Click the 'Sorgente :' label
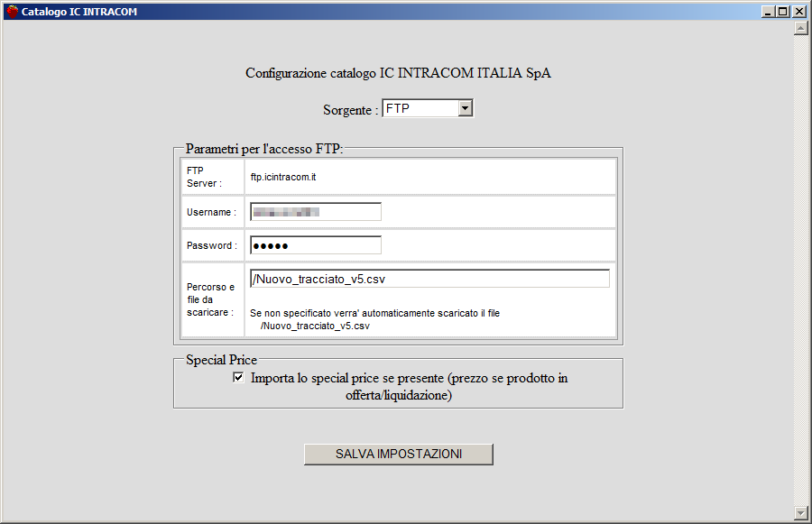 (351, 110)
